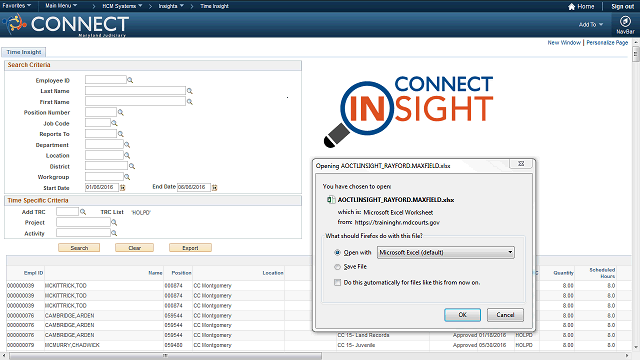Click the Last Name lookup magnifier
Screen dimensions: 640x360
[189, 91]
